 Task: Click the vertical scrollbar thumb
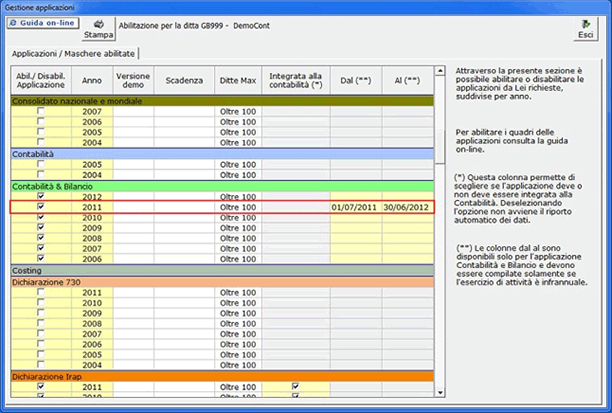coord(440,147)
